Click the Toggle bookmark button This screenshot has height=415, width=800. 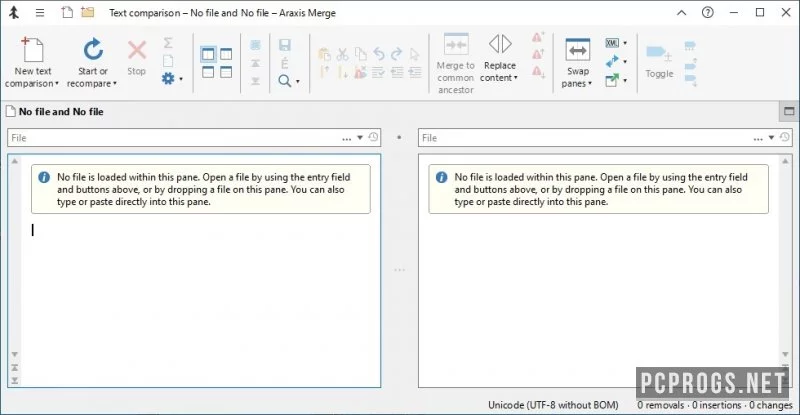point(659,61)
